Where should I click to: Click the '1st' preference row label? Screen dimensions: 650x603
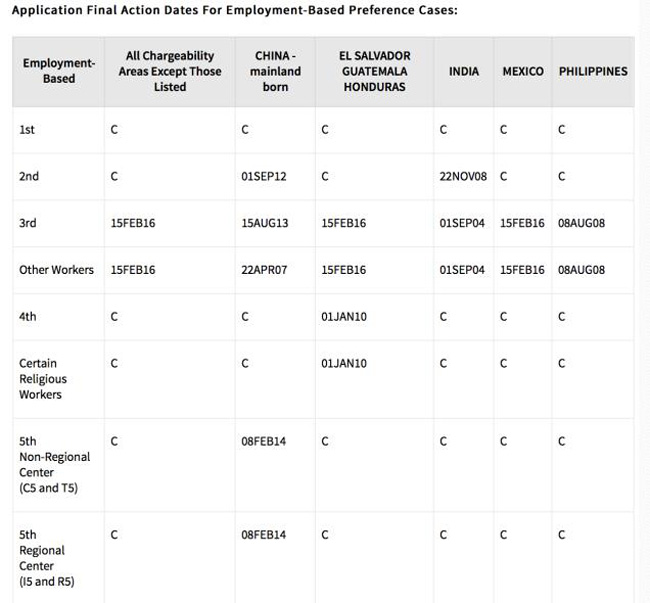[27, 130]
